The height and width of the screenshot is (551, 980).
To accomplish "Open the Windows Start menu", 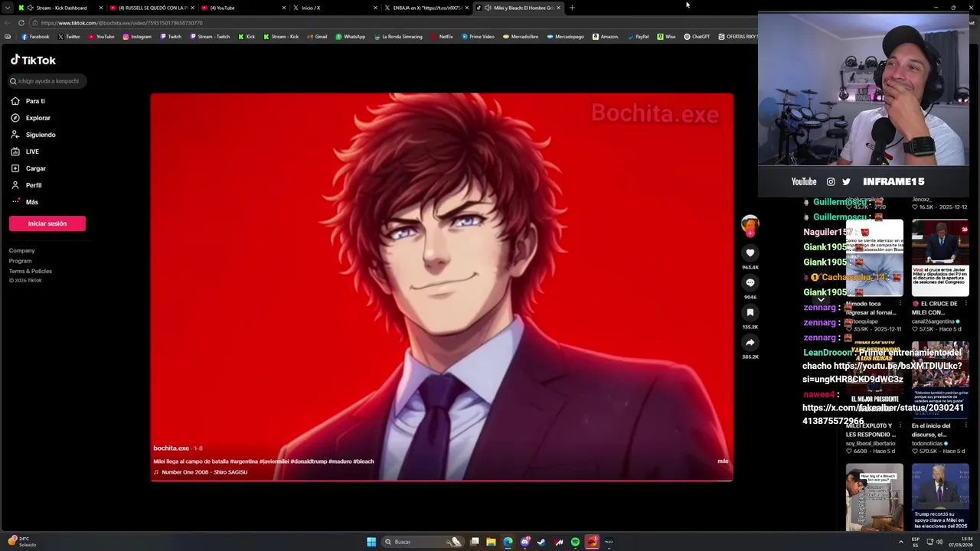I will point(371,542).
